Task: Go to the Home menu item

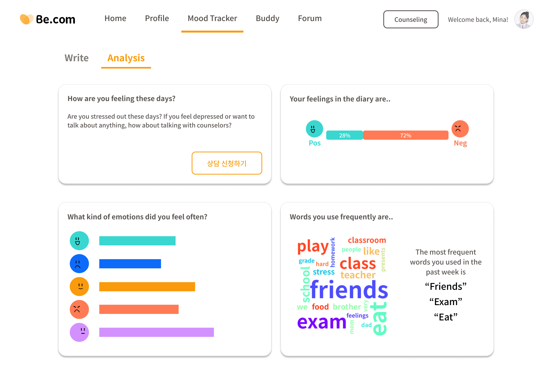Action: point(115,18)
